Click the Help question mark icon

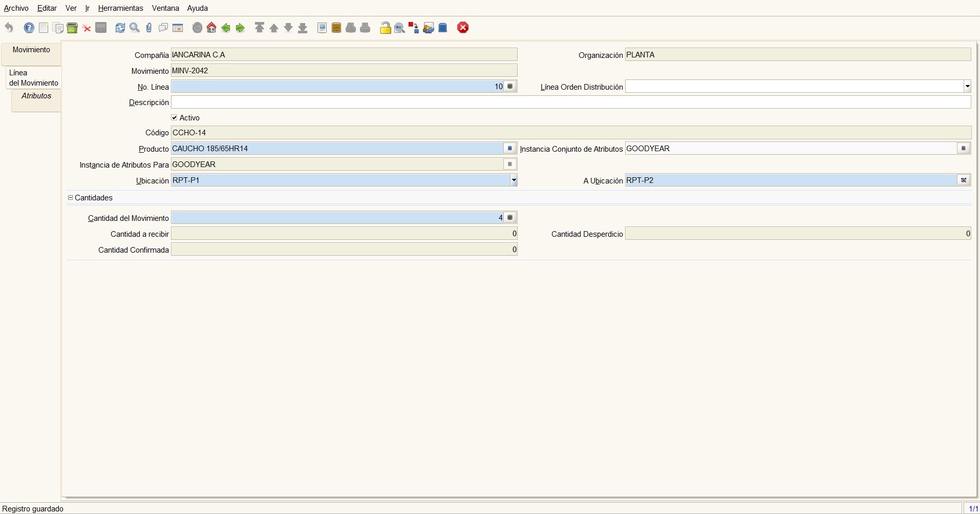tap(29, 28)
